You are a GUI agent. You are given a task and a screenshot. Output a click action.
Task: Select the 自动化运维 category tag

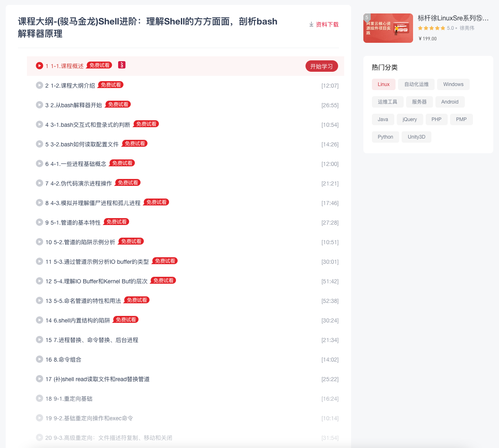(x=416, y=84)
